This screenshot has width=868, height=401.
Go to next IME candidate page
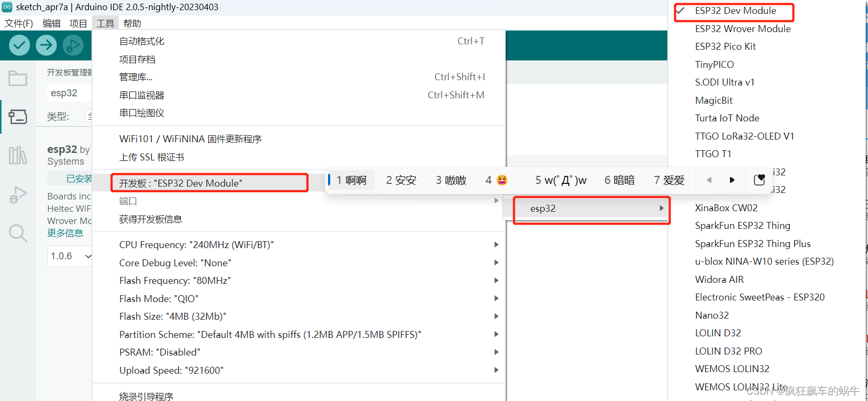[x=732, y=180]
